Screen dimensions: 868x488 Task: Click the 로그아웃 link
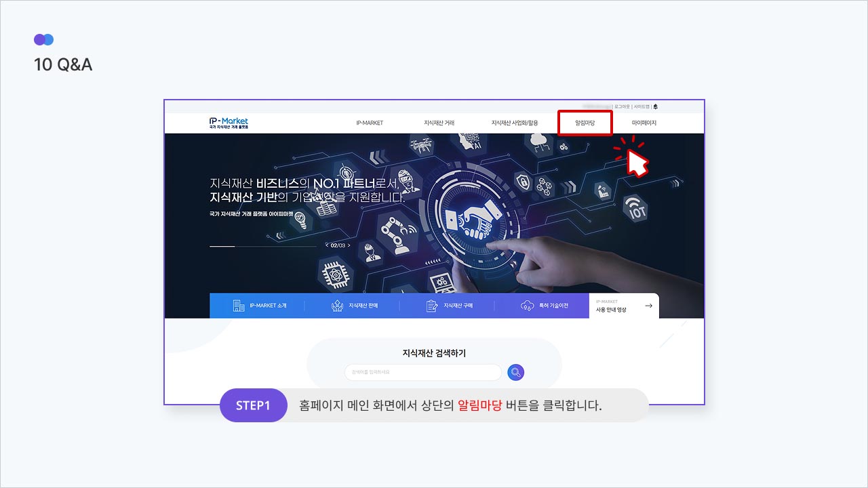click(622, 106)
